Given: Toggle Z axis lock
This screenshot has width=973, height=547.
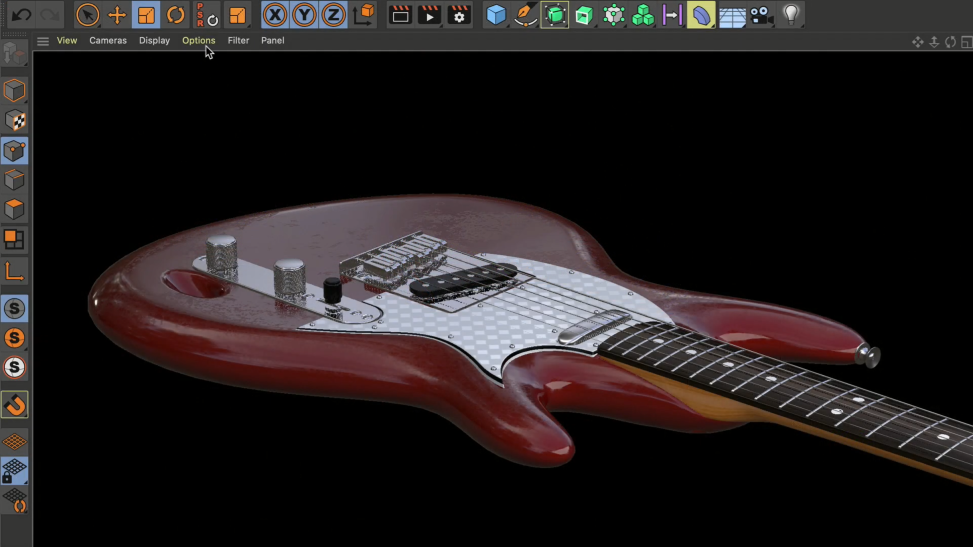Looking at the screenshot, I should point(333,15).
